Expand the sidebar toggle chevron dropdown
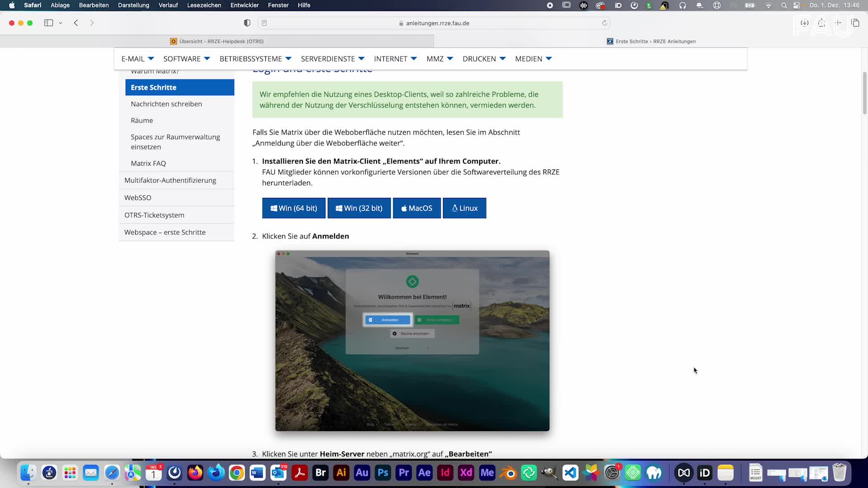The width and height of the screenshot is (868, 488). pos(61,23)
